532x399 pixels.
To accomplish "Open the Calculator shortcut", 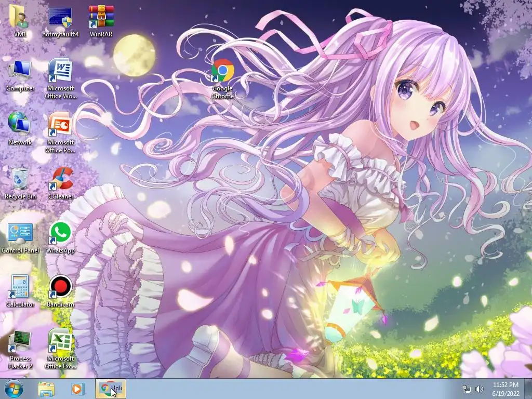I will click(x=20, y=291).
